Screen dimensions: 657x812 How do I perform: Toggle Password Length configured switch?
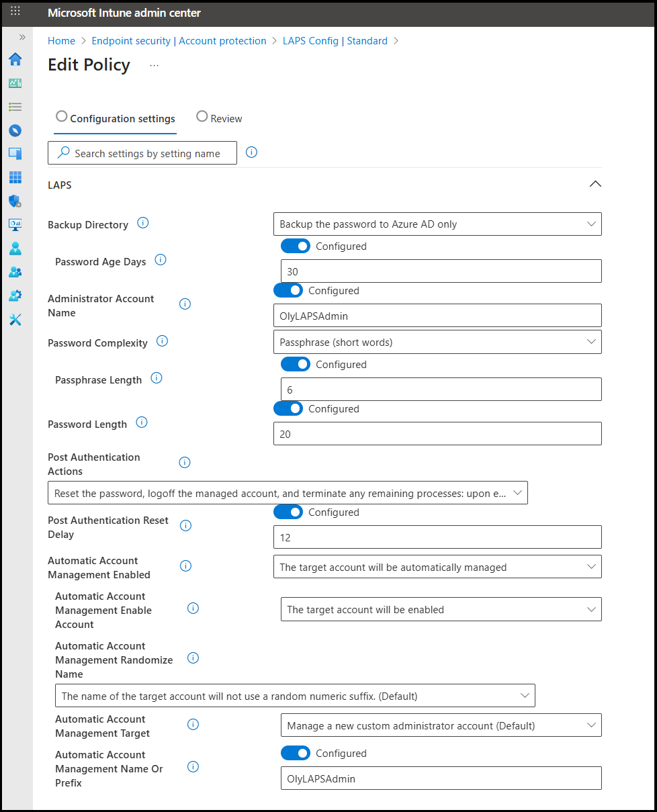[x=288, y=409]
